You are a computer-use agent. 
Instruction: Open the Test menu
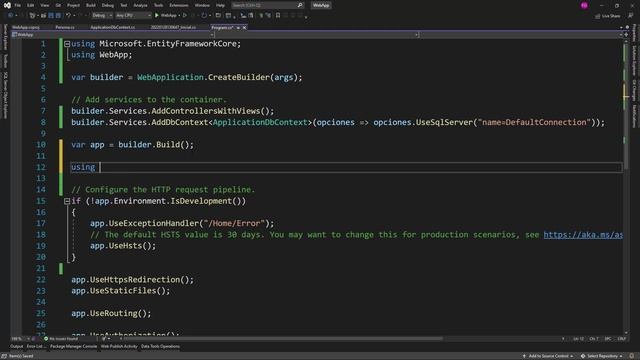click(124, 5)
